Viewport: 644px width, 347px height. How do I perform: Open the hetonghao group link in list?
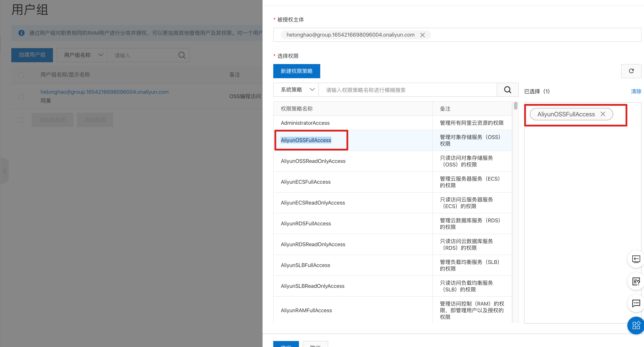click(x=105, y=92)
